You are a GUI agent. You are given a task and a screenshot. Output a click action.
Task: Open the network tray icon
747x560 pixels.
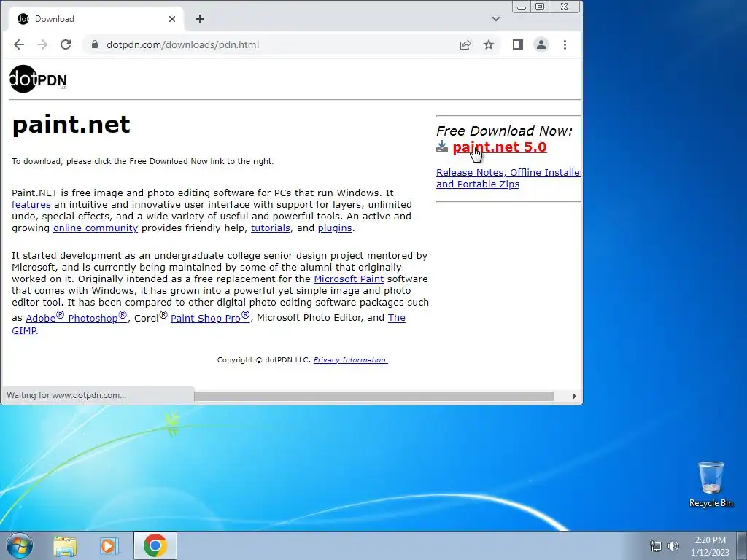(x=656, y=546)
